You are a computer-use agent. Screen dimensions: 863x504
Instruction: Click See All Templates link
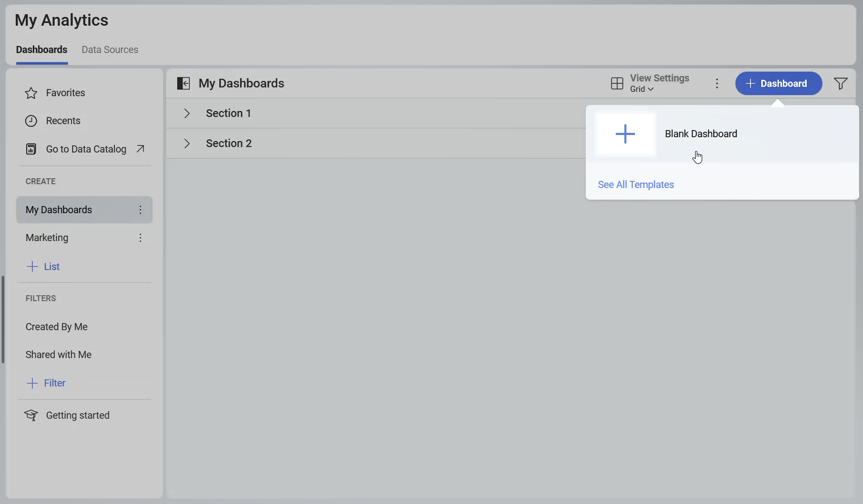click(635, 185)
